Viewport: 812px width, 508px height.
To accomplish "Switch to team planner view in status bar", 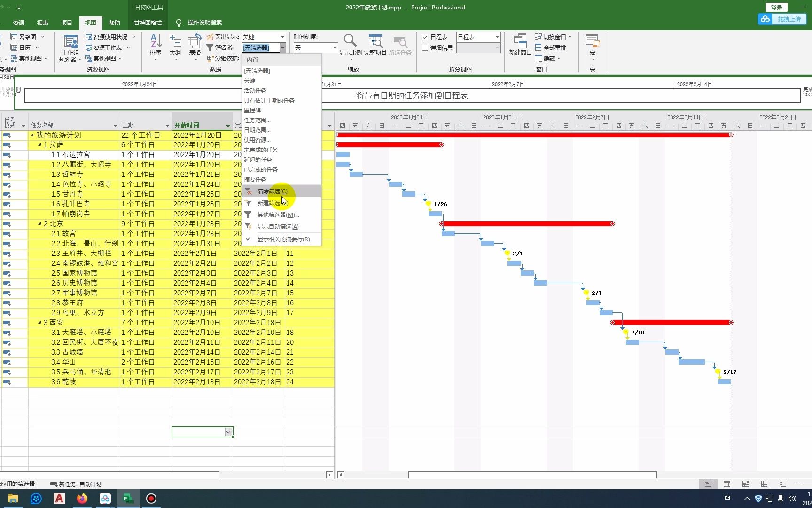I will coord(746,484).
